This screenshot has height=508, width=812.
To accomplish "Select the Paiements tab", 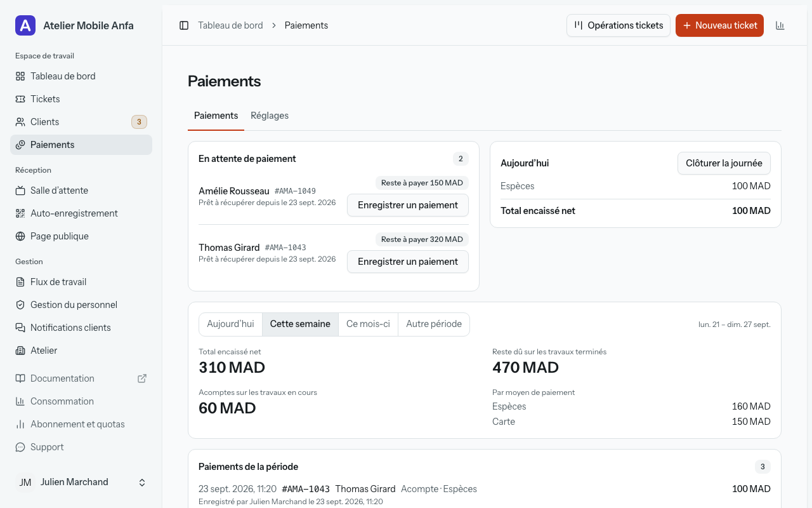I will click(216, 116).
